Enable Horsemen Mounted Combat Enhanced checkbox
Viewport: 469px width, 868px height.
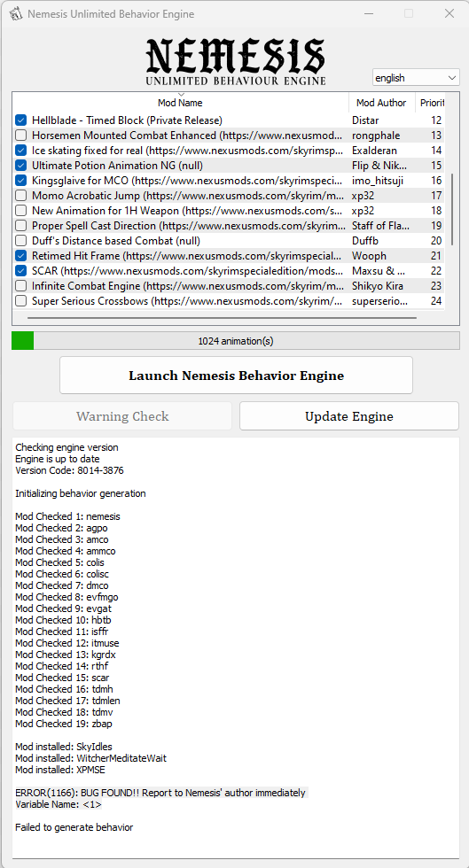(x=20, y=135)
